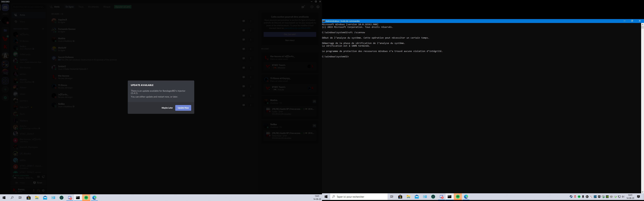
Task: Open Discord home icon in server list
Action: click(x=5, y=7)
